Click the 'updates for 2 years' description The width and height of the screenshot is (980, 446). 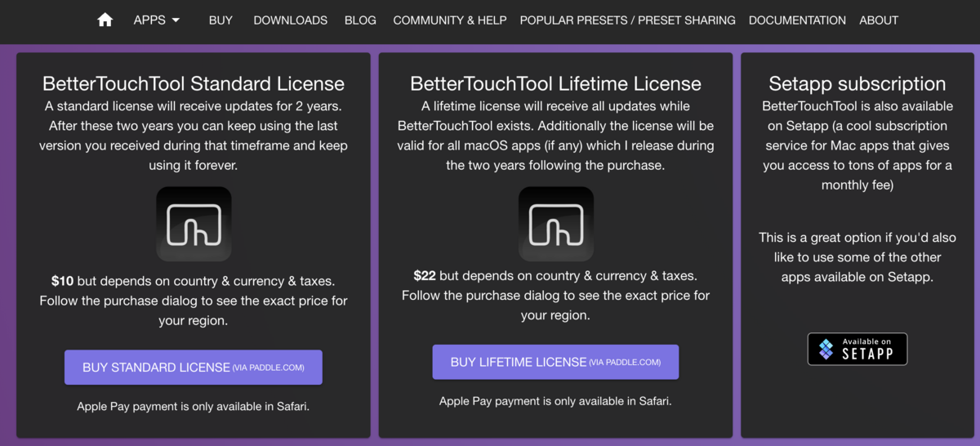pyautogui.click(x=194, y=136)
